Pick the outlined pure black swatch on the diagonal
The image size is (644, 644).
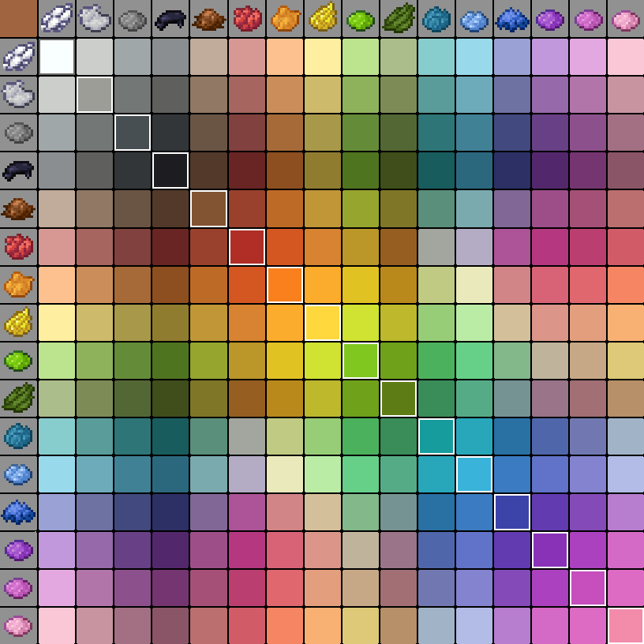(x=170, y=170)
